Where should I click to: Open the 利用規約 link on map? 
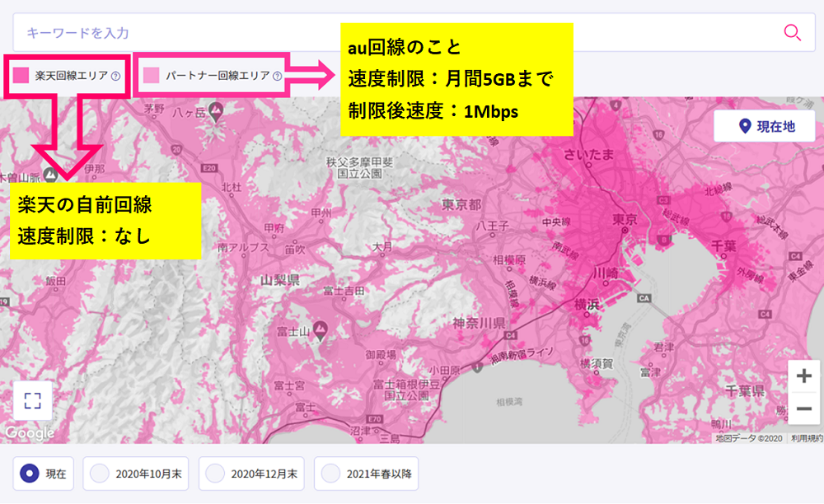pyautogui.click(x=807, y=438)
